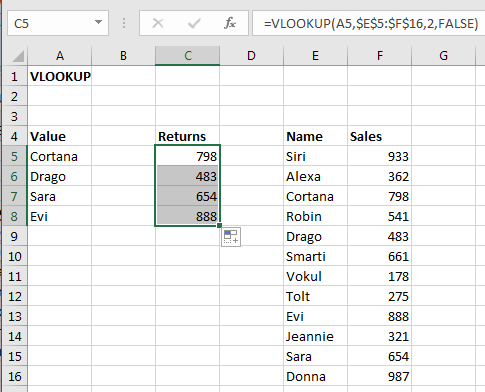Select column E header
This screenshot has width=485, height=392.
pos(315,56)
